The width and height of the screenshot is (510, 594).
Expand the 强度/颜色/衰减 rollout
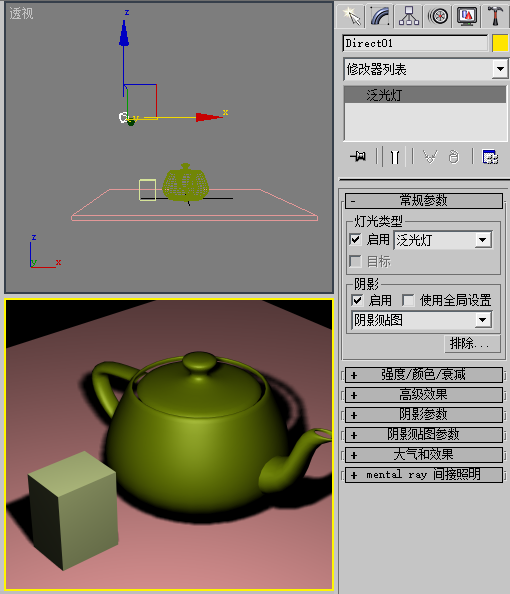click(x=424, y=375)
